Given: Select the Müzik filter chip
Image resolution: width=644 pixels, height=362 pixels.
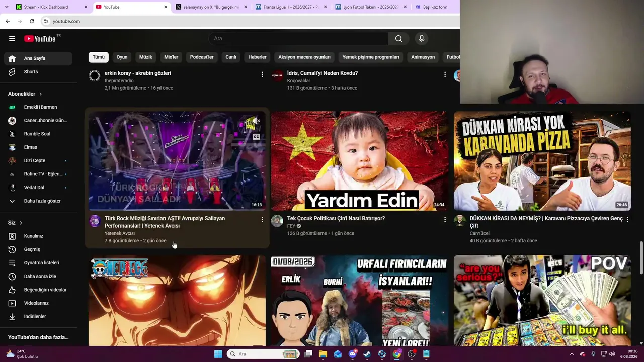Looking at the screenshot, I should (x=145, y=57).
